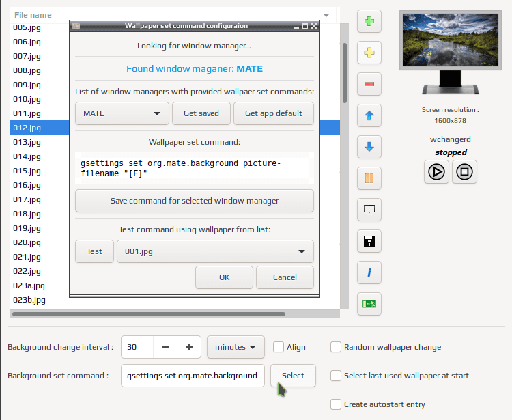Viewport: 512px width, 420px height.
Task: Select 023b.jpg in the file list
Action: coord(29,300)
